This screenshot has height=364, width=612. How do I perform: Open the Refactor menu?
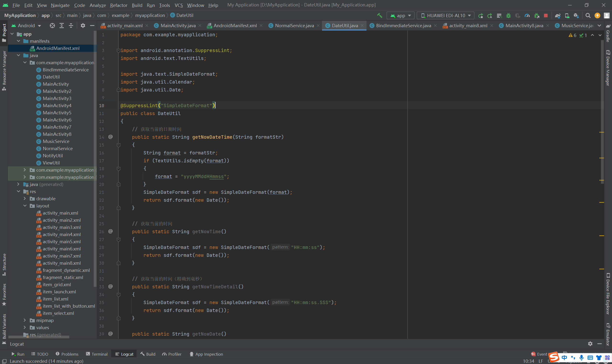click(118, 5)
